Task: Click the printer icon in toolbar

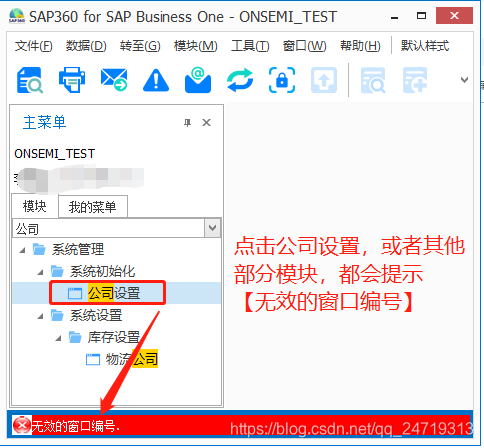Action: pyautogui.click(x=72, y=80)
